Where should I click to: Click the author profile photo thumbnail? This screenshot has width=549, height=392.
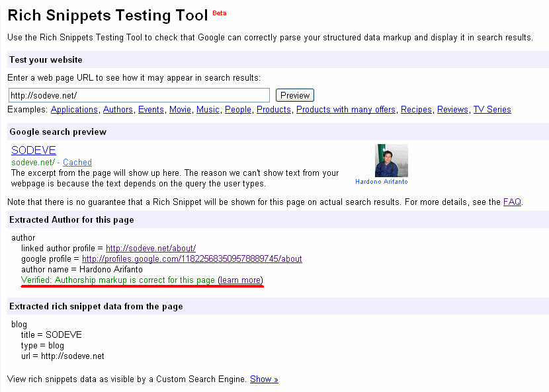[392, 160]
